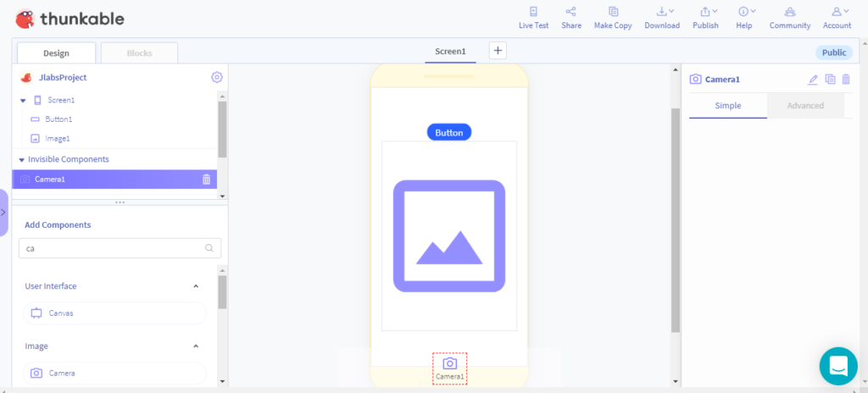
Task: Select Button1 in component tree
Action: pos(58,119)
